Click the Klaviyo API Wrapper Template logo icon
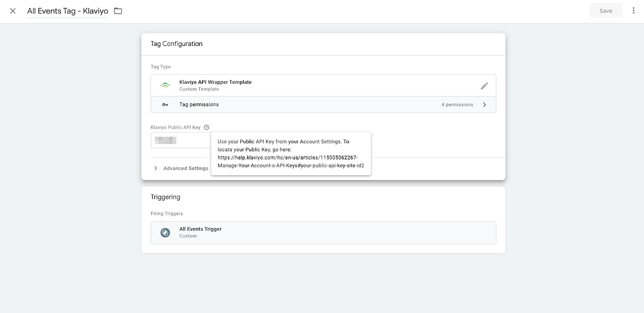The height and width of the screenshot is (313, 644). (165, 85)
